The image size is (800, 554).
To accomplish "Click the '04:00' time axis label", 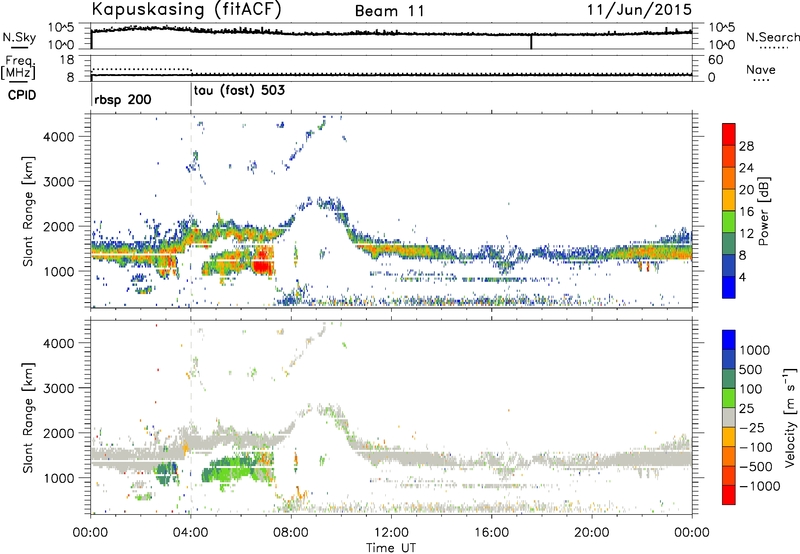I will tap(191, 533).
